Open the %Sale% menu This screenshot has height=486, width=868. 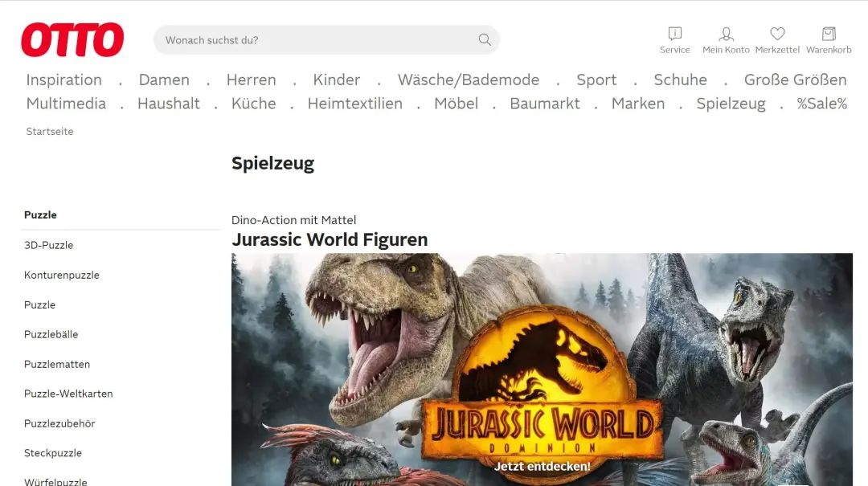pyautogui.click(x=822, y=104)
